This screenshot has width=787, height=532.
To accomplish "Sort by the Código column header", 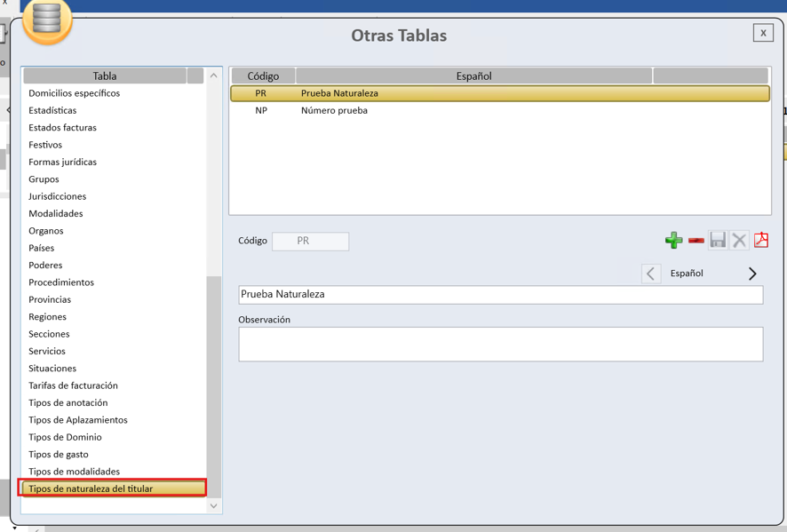I will [x=263, y=75].
